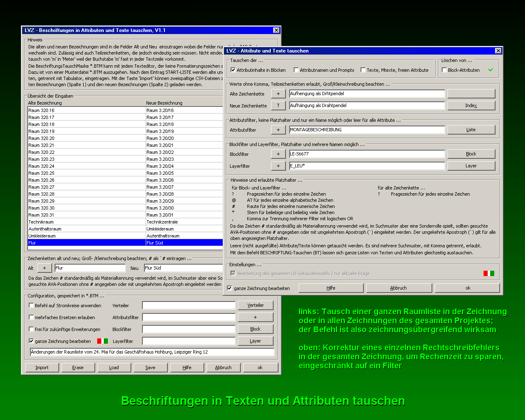
Task: Open the Liste button for attributes
Action: pos(471,130)
